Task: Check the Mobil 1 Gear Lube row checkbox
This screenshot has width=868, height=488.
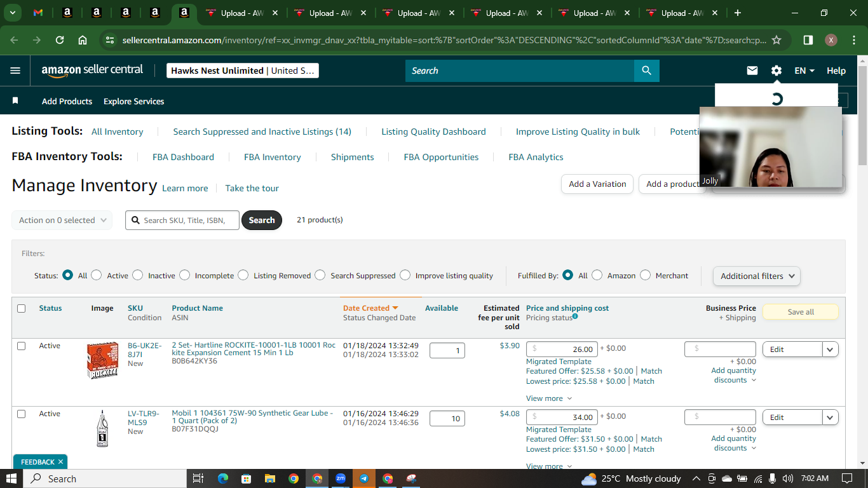Action: [21, 414]
